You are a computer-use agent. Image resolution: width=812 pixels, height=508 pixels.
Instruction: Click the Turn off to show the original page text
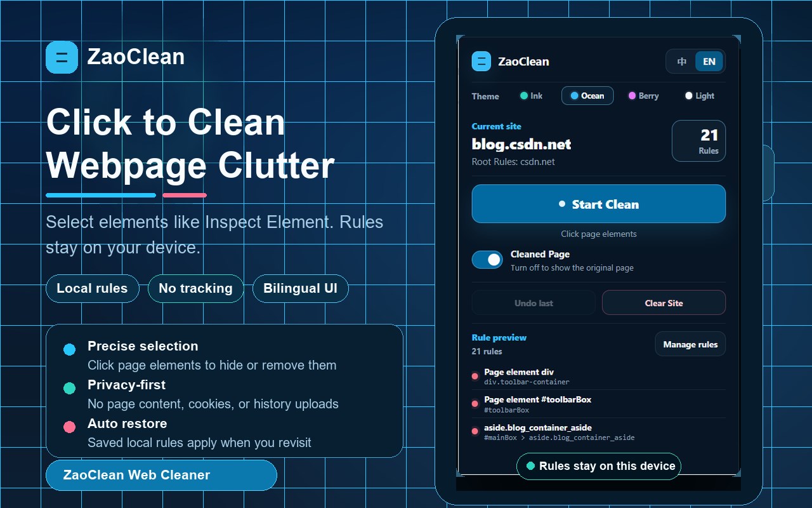tap(572, 267)
